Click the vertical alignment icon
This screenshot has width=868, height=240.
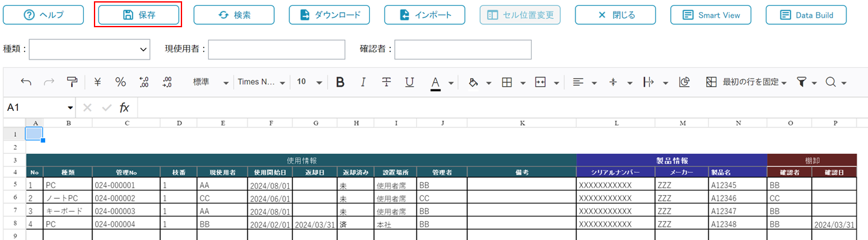point(613,82)
